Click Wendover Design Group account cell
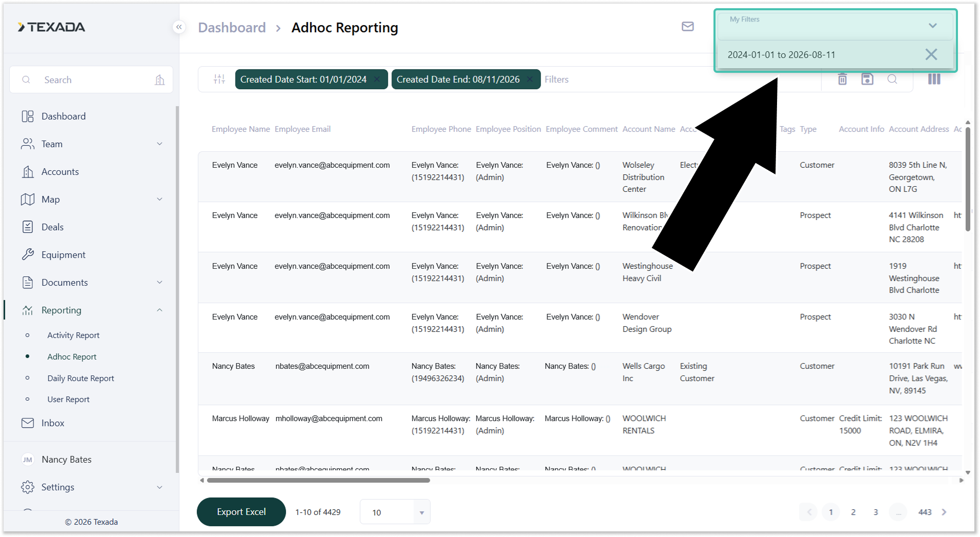The image size is (980, 537). pyautogui.click(x=647, y=323)
